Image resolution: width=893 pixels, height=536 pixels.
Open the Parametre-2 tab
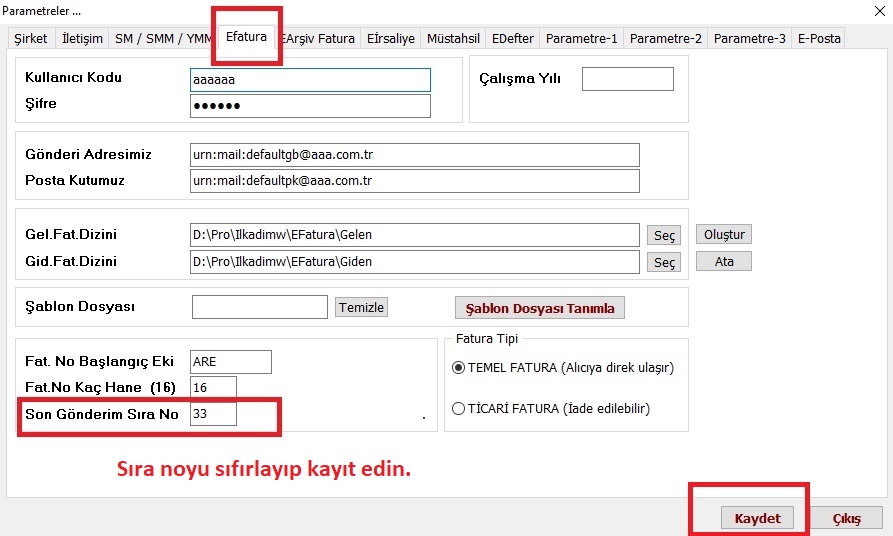click(x=665, y=39)
